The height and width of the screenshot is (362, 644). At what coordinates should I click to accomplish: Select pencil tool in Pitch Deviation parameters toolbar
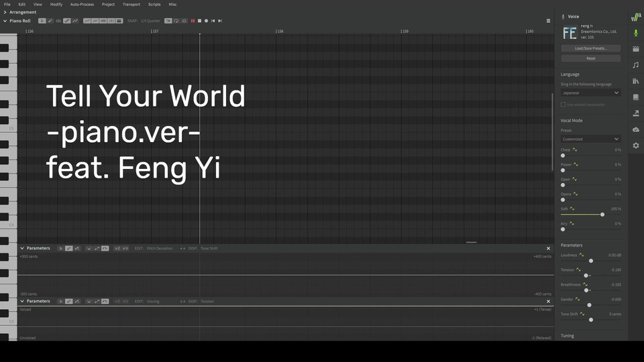[68, 248]
